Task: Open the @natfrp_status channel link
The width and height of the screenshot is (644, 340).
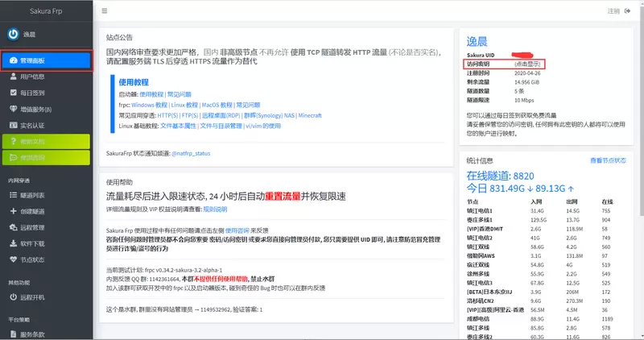Action: point(191,153)
